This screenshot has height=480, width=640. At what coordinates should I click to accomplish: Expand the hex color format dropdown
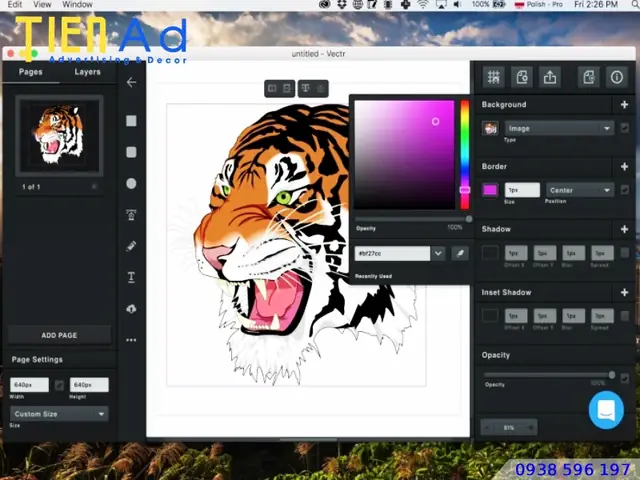(x=438, y=253)
